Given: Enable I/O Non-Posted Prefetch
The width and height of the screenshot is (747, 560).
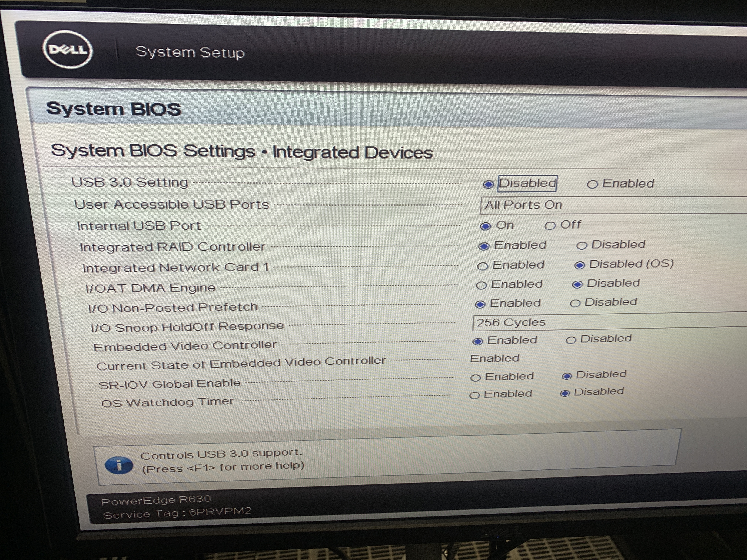Looking at the screenshot, I should [480, 304].
